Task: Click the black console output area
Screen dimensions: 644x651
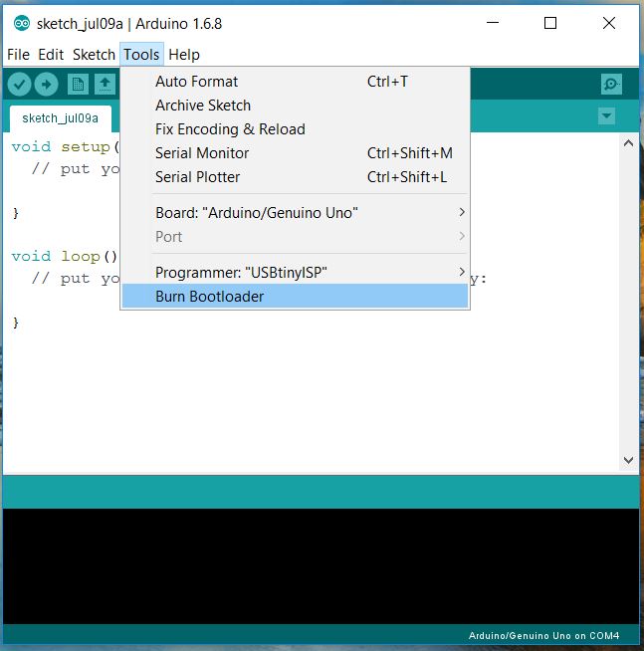Action: click(x=321, y=566)
